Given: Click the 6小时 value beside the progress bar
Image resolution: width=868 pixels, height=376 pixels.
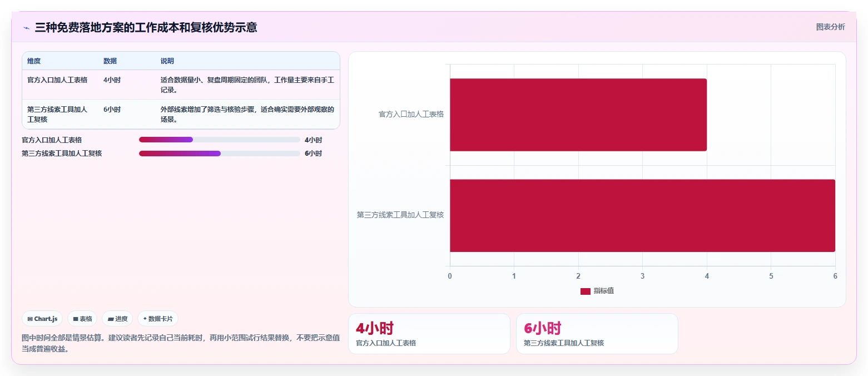Looking at the screenshot, I should (313, 154).
